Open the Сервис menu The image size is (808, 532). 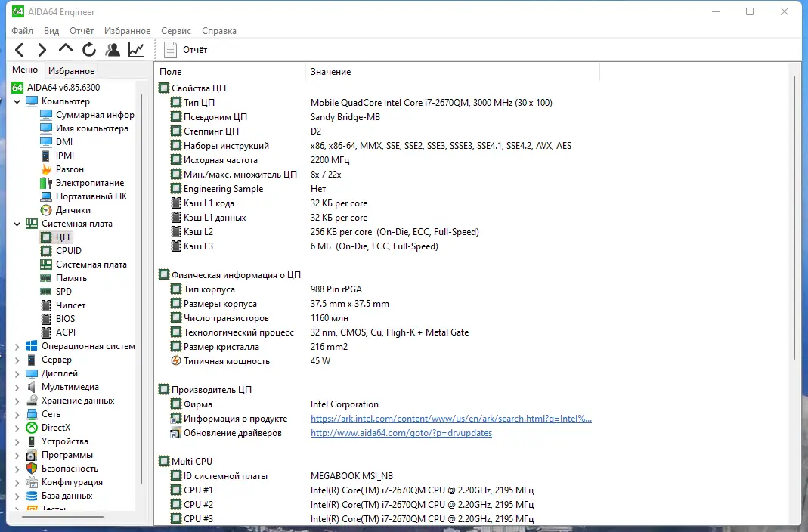coord(175,30)
